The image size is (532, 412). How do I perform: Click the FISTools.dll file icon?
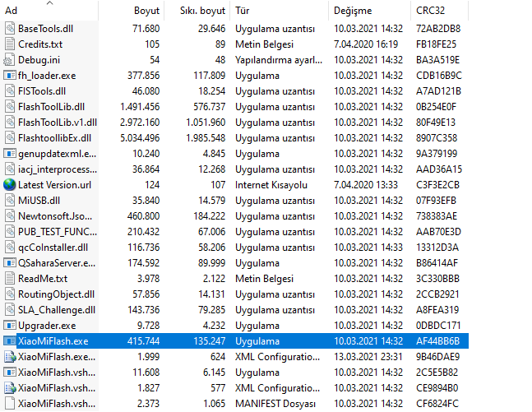click(x=10, y=91)
